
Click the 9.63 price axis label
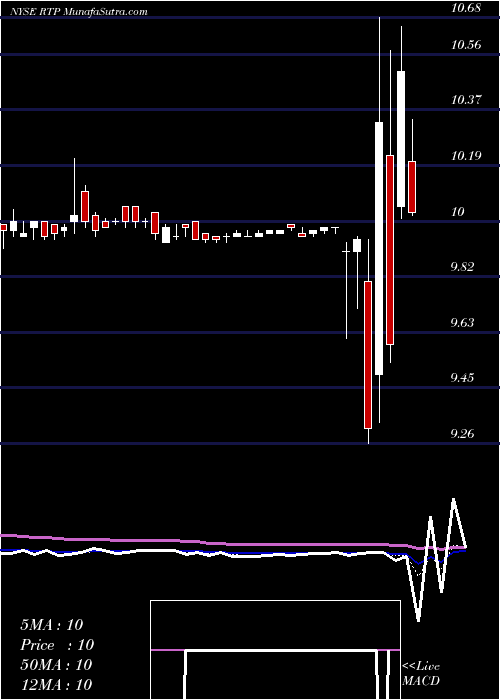click(462, 322)
